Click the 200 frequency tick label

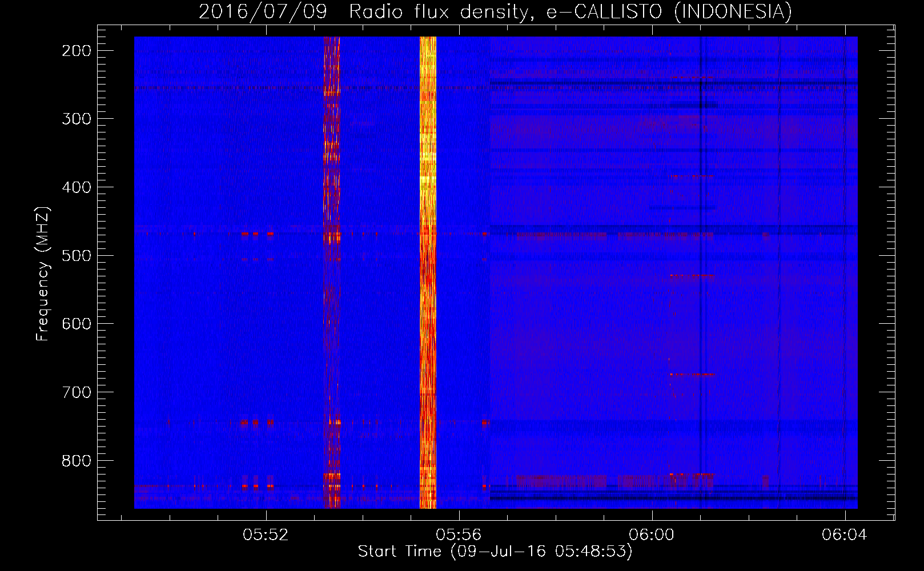(77, 51)
